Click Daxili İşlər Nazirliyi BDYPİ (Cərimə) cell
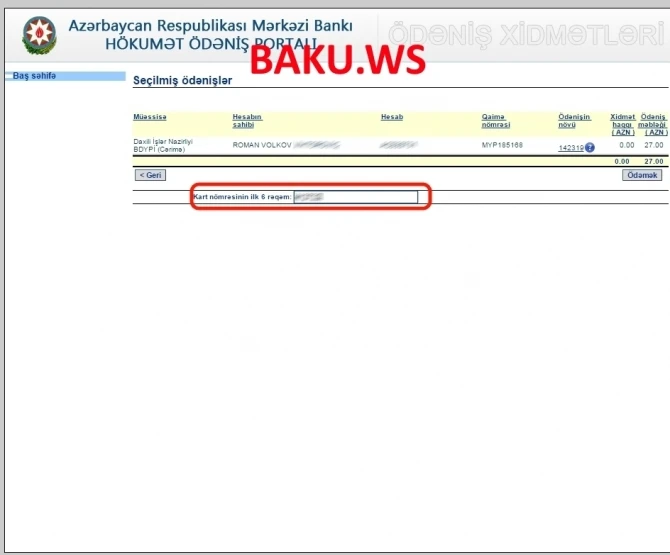The width and height of the screenshot is (670, 555). coord(163,145)
